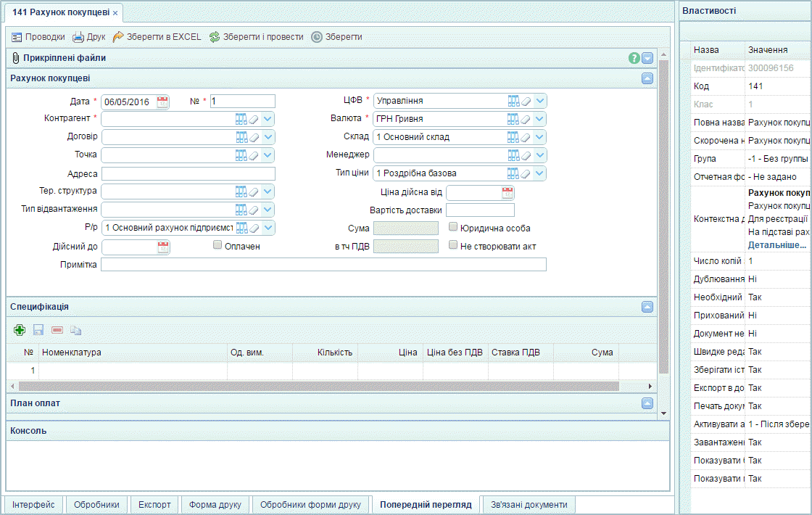
Task: Open the Р/р dropdown arrow
Action: tap(268, 228)
